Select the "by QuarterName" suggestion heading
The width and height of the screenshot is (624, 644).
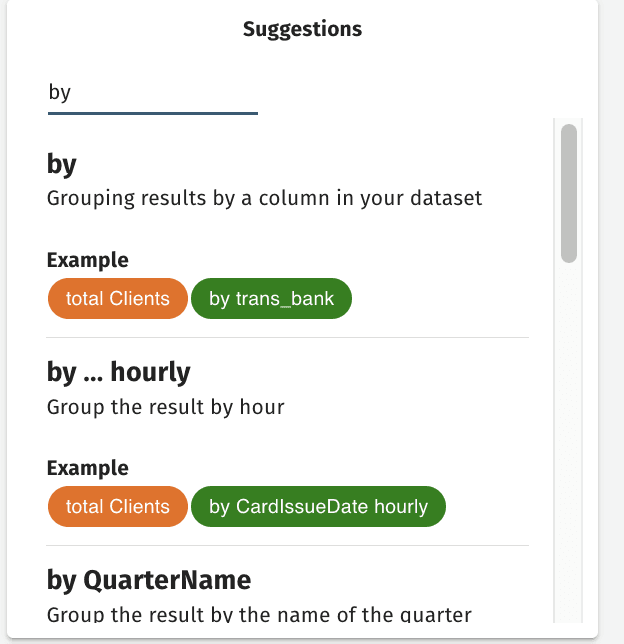coord(149,580)
